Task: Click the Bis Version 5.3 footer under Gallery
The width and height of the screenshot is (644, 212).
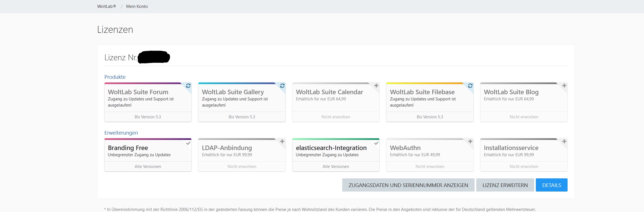Action: click(242, 117)
